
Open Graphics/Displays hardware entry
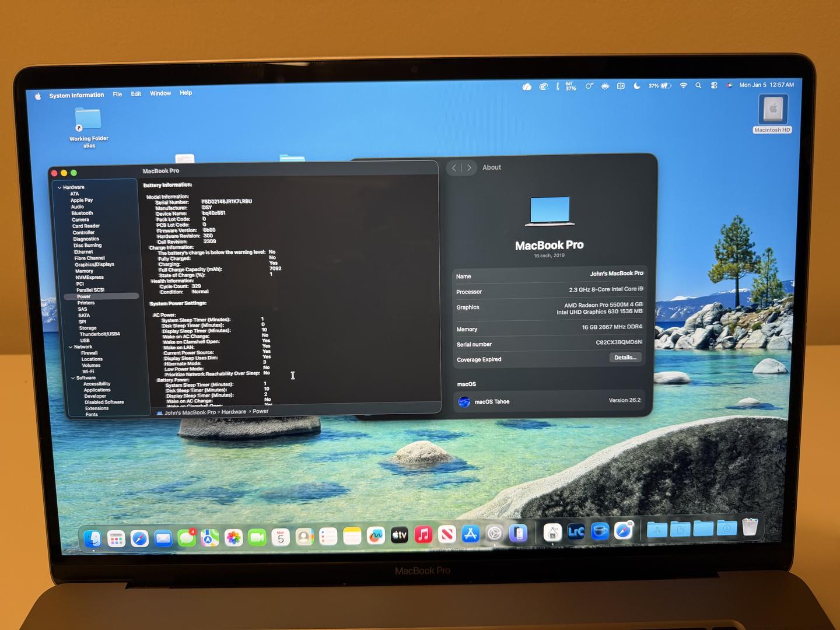[94, 264]
